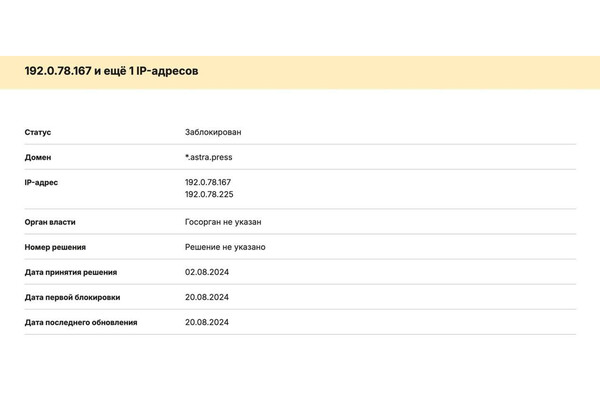The image size is (600, 400).
Task: Click the empty right side of yellow header banner
Action: click(x=450, y=72)
